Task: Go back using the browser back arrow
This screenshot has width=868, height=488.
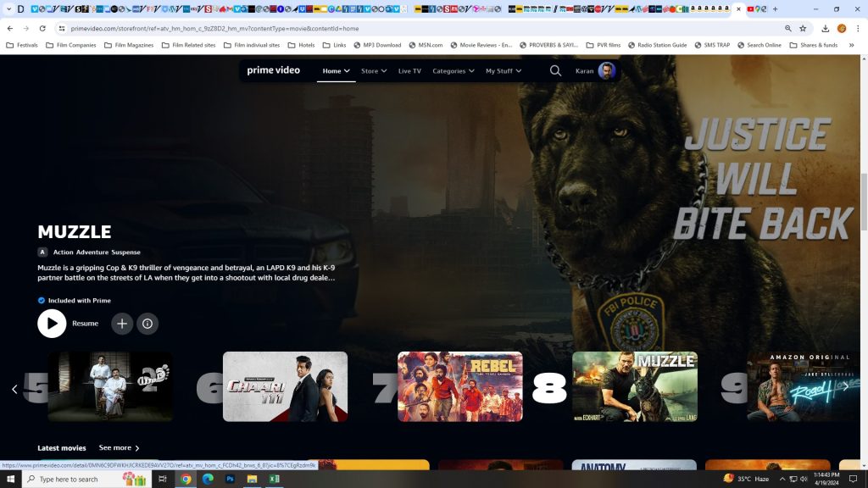Action: click(10, 28)
